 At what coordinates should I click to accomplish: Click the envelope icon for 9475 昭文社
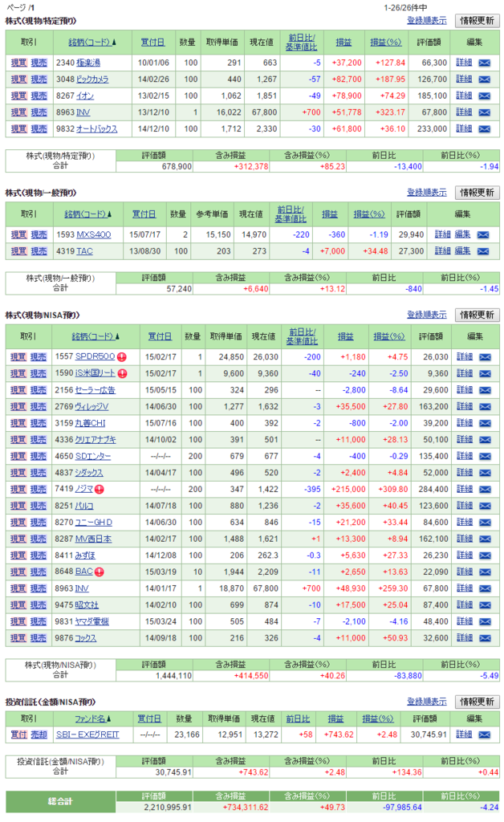[x=485, y=605]
